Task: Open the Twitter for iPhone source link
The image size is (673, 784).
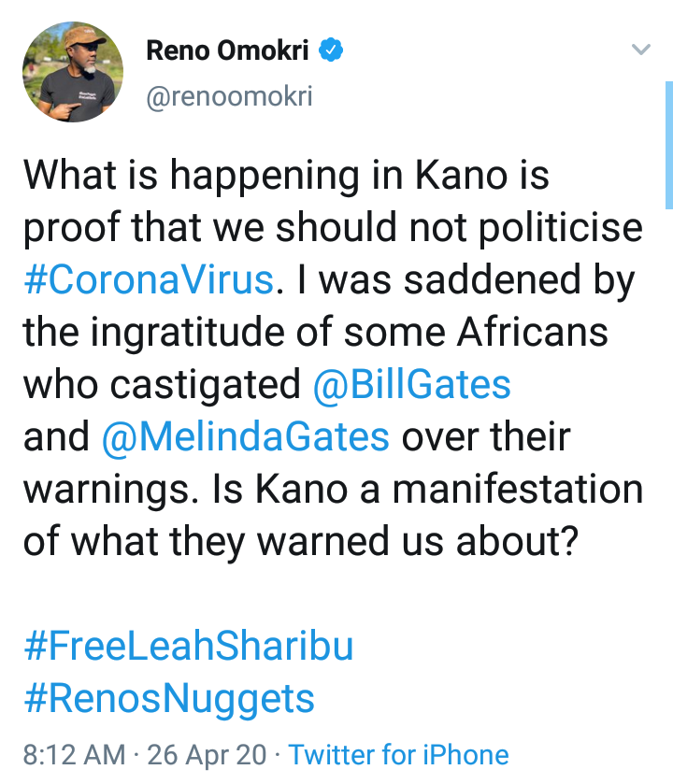Action: tap(399, 754)
